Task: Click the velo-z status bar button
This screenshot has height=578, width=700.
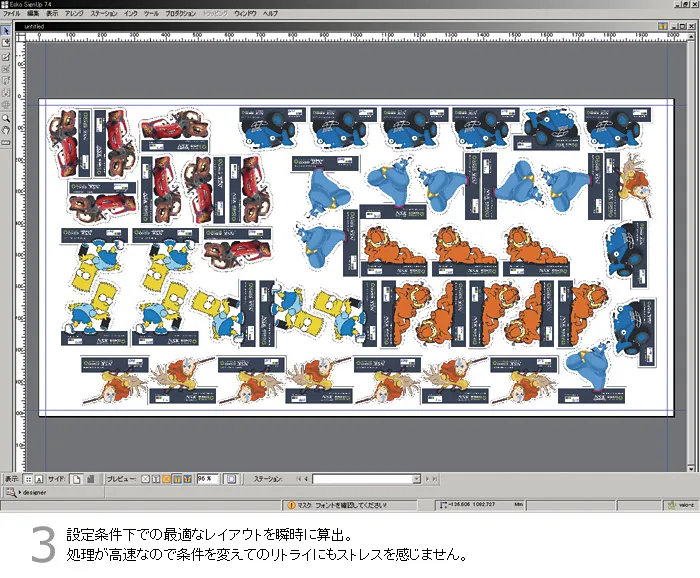Action: [683, 505]
